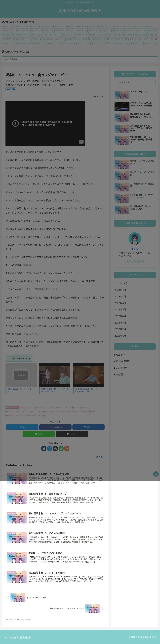Click the マグダラのマリア tag

point(13,412)
